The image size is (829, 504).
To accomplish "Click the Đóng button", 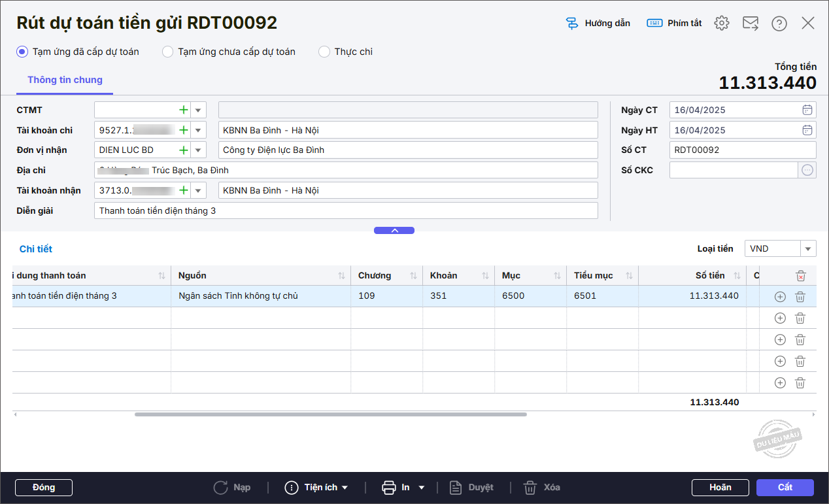I will (44, 487).
